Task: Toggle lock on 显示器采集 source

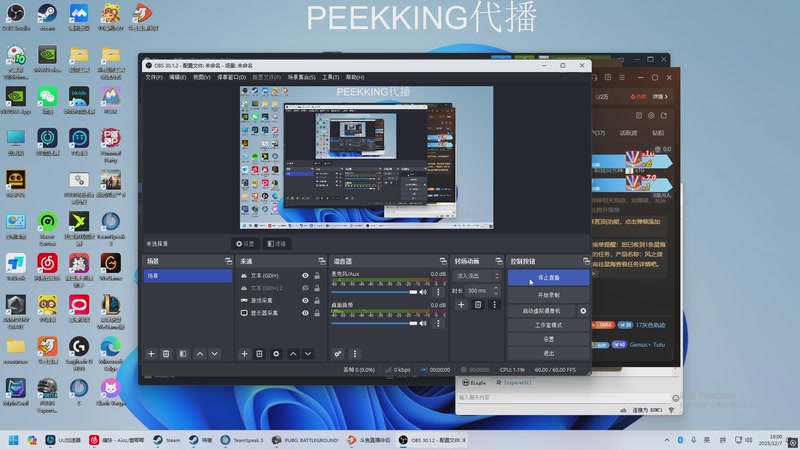Action: tap(317, 313)
